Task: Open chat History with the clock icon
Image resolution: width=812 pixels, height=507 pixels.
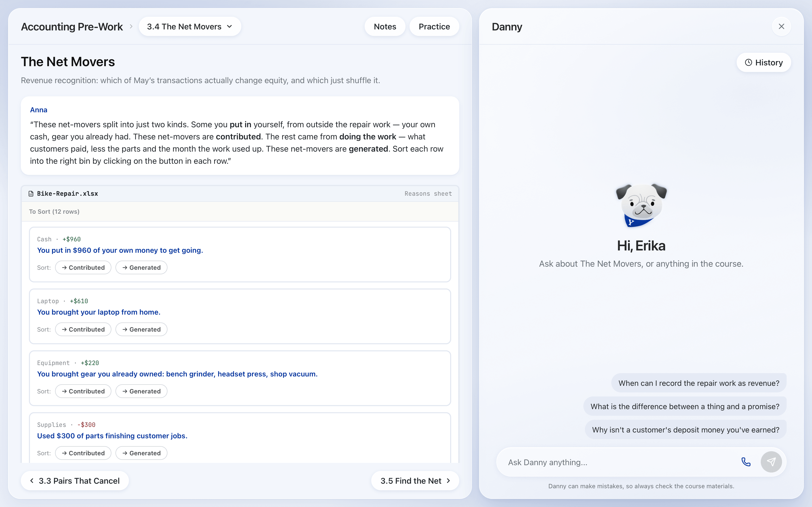Action: pyautogui.click(x=764, y=62)
